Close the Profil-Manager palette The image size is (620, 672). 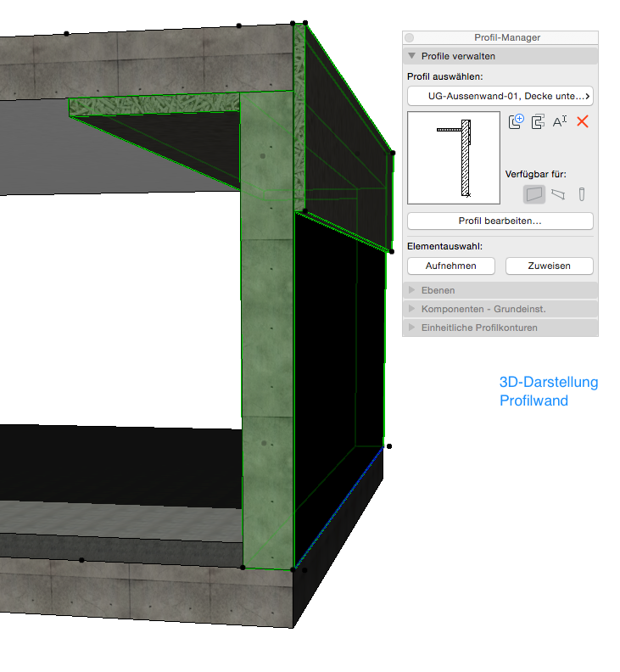410,37
